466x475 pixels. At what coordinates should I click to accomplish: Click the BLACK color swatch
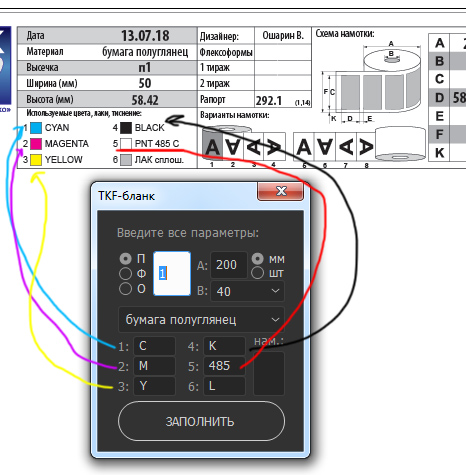point(126,128)
